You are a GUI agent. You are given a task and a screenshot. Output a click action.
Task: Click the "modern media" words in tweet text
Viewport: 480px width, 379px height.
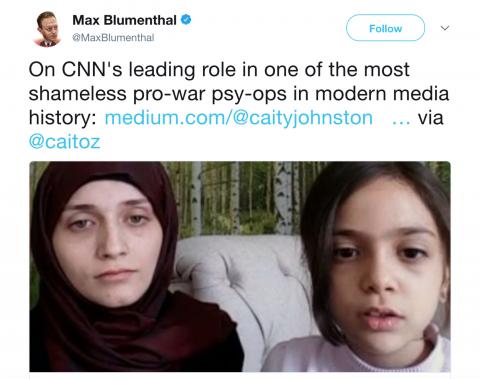[382, 94]
